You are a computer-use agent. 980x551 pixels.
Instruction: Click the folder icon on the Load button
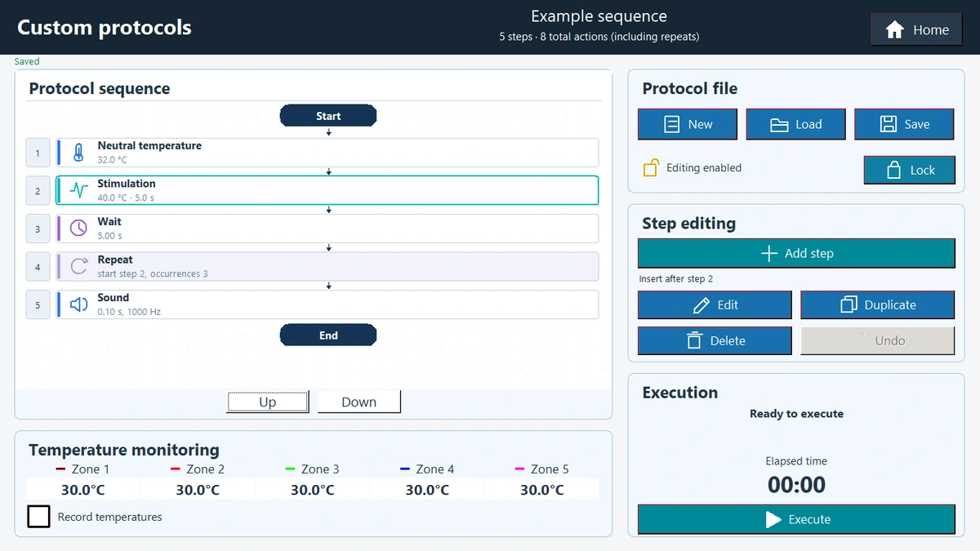tap(780, 125)
